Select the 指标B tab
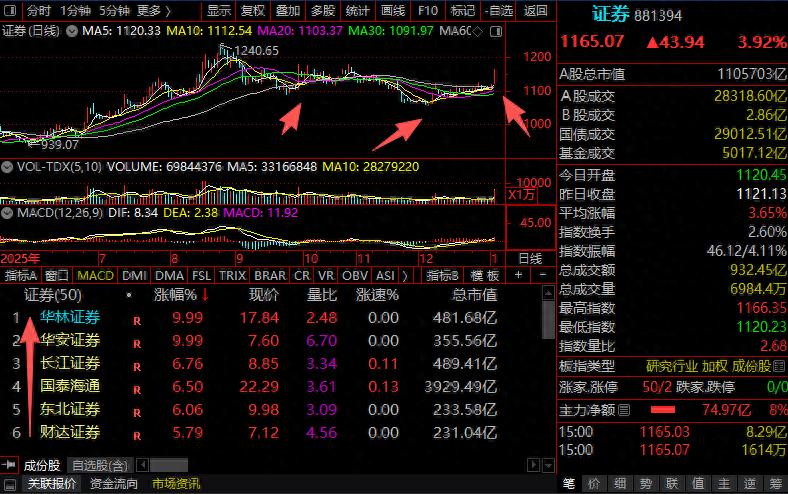Screen dimensions: 788x494 442,275
